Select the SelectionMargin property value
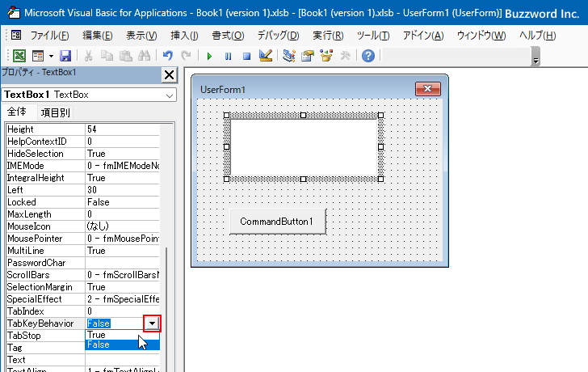588x372 pixels. [122, 287]
